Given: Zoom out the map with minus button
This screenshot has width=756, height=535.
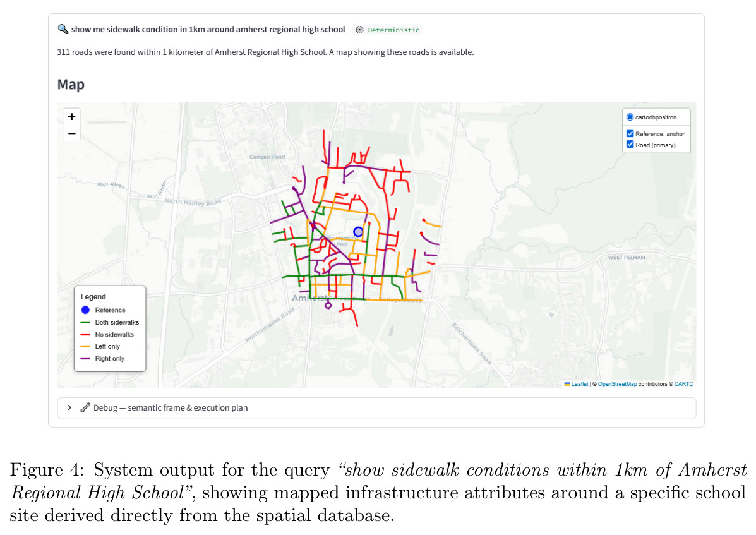Looking at the screenshot, I should [x=71, y=133].
